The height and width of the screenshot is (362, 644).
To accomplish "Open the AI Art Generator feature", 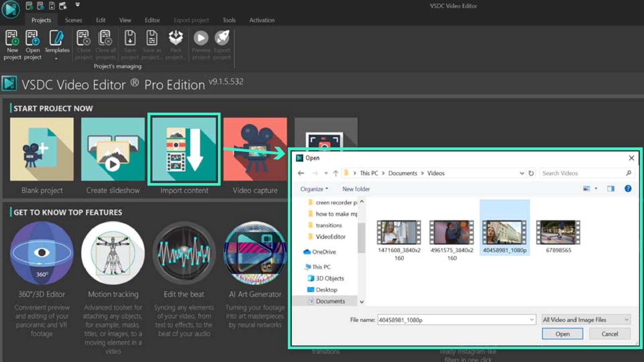I will (x=255, y=253).
